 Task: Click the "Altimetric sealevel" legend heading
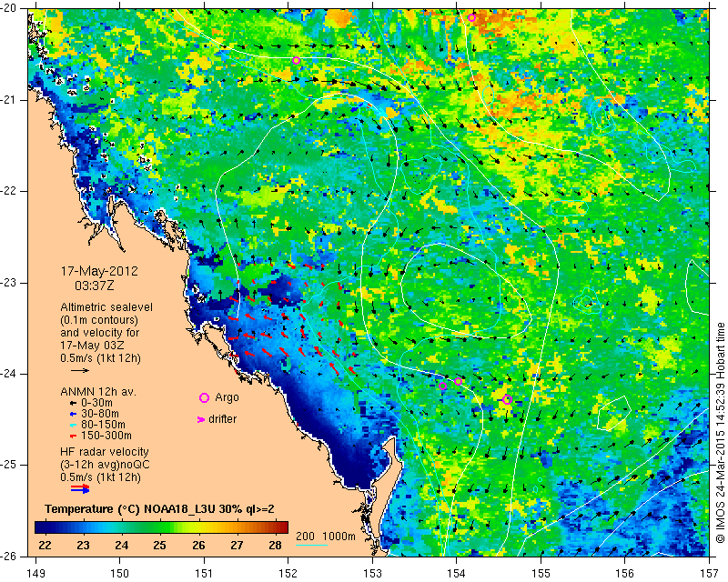click(106, 307)
